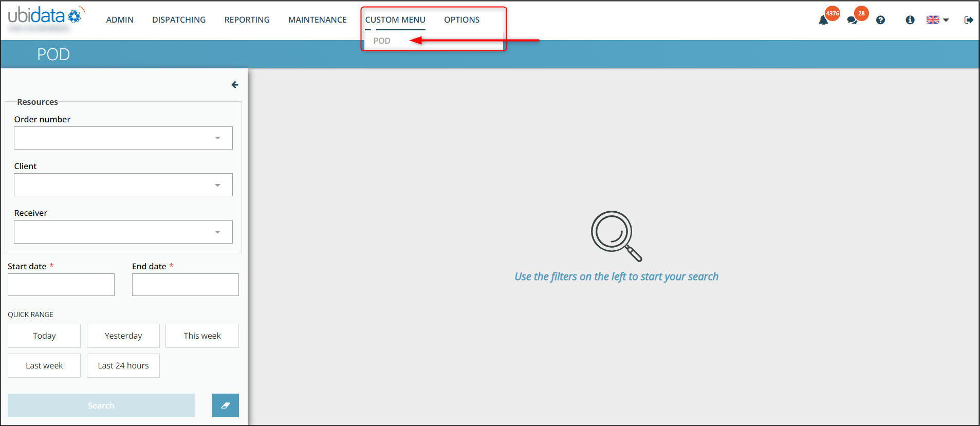Open the language flag dropdown
Image resolution: width=980 pixels, height=426 pixels.
click(937, 20)
